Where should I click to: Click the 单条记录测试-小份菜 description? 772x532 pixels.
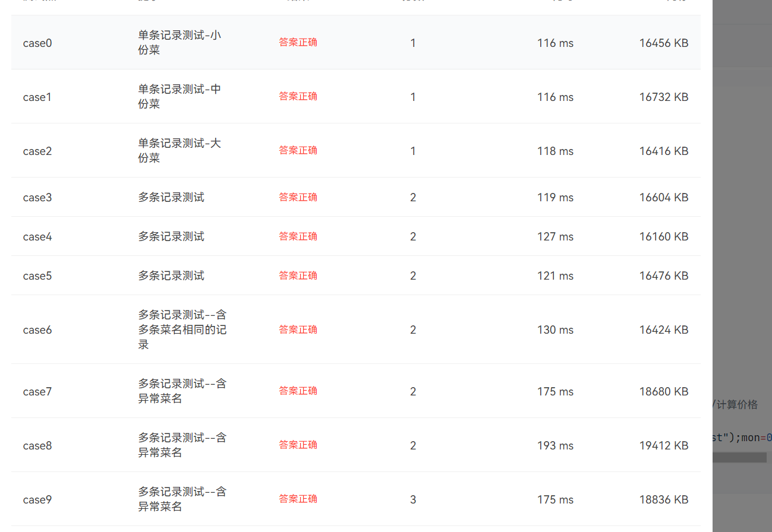tap(179, 43)
